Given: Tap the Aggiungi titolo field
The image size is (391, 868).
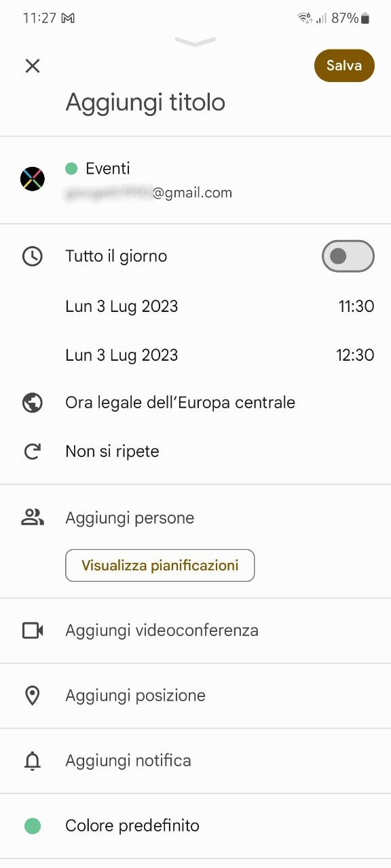Looking at the screenshot, I should (x=145, y=102).
